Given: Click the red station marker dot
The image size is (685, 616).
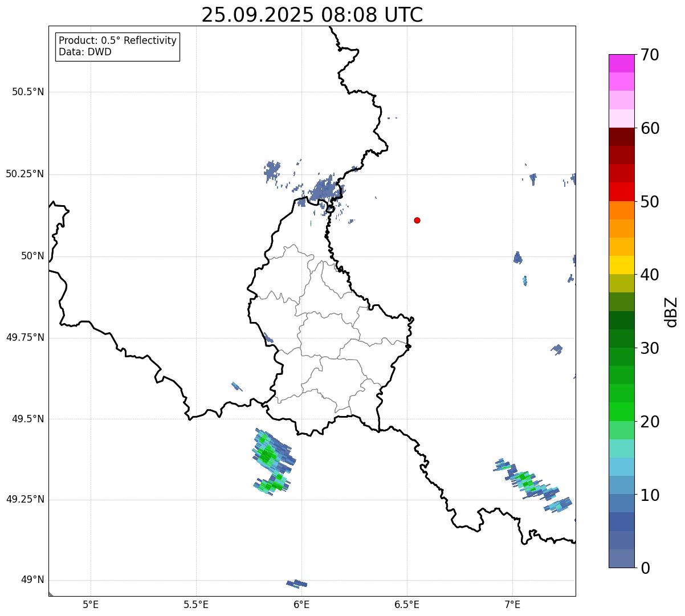Looking at the screenshot, I should (417, 220).
